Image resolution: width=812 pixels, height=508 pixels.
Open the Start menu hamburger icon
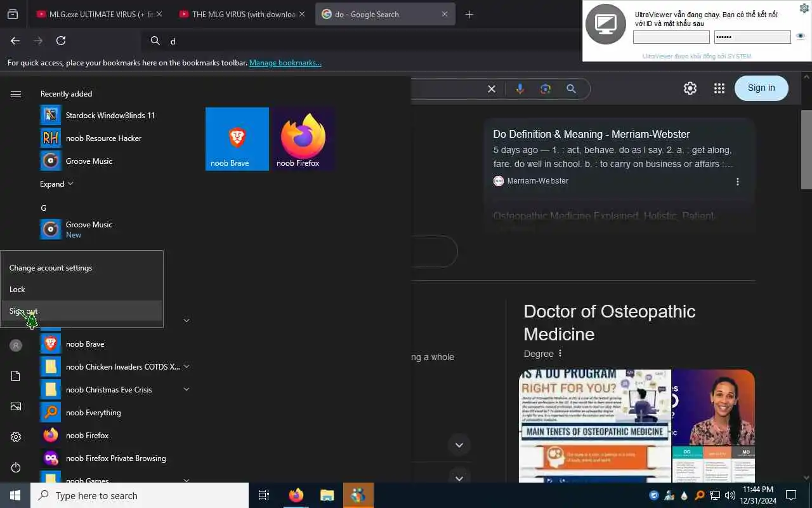pyautogui.click(x=16, y=94)
